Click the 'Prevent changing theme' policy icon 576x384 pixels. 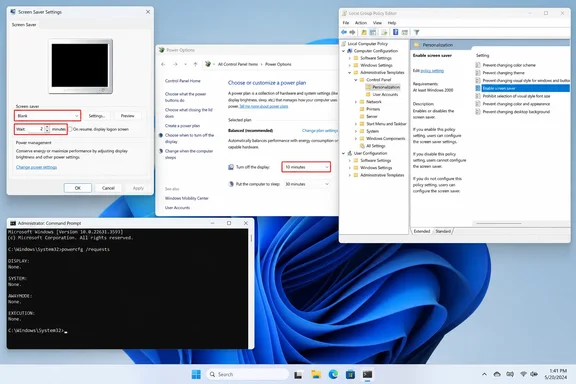pyautogui.click(x=478, y=73)
